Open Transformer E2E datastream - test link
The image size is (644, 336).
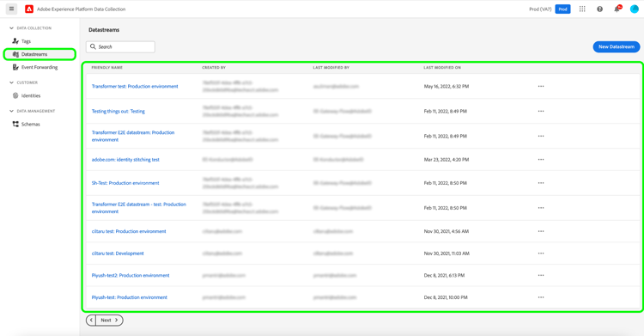[x=139, y=208]
